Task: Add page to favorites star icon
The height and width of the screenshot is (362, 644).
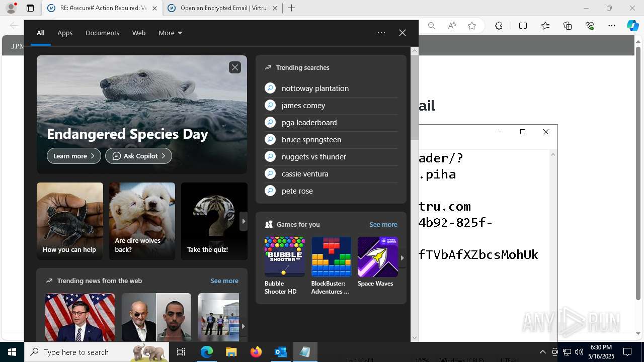Action: coord(472,26)
